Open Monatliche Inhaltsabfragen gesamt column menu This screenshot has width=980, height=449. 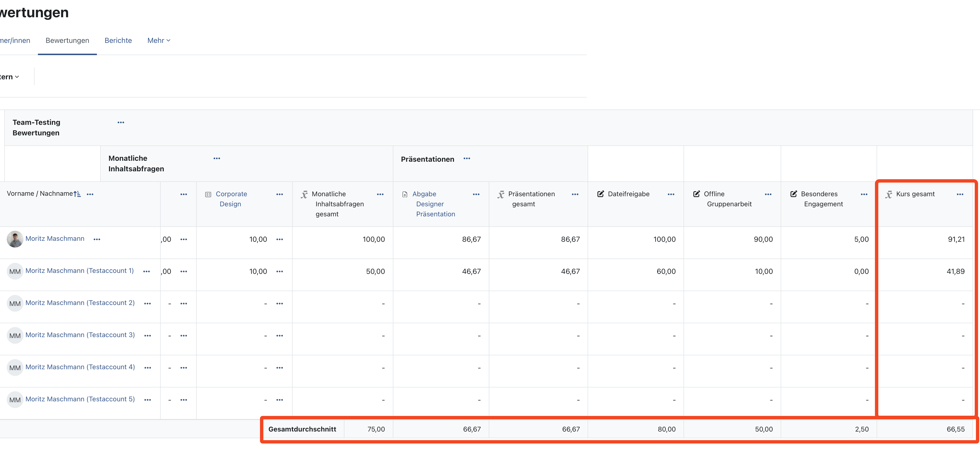380,194
